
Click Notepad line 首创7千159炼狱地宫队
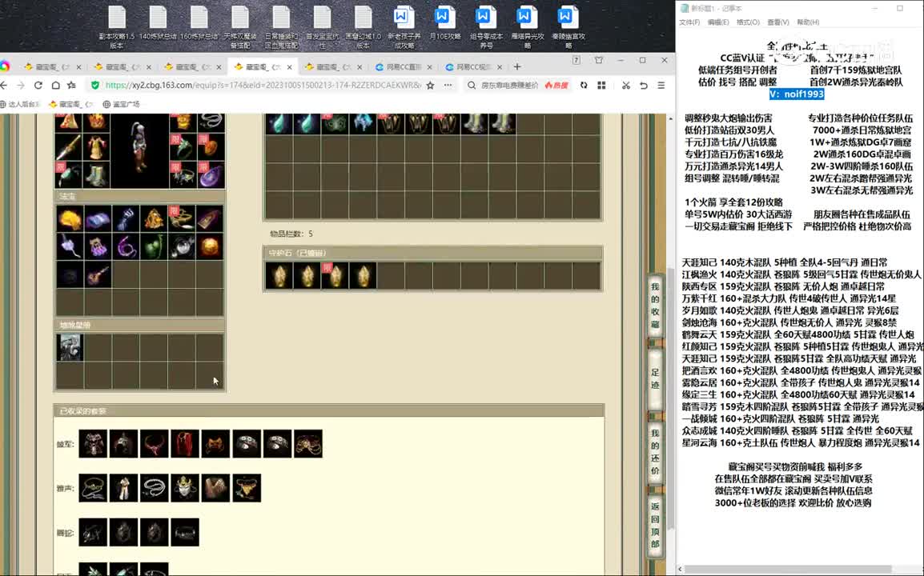856,70
